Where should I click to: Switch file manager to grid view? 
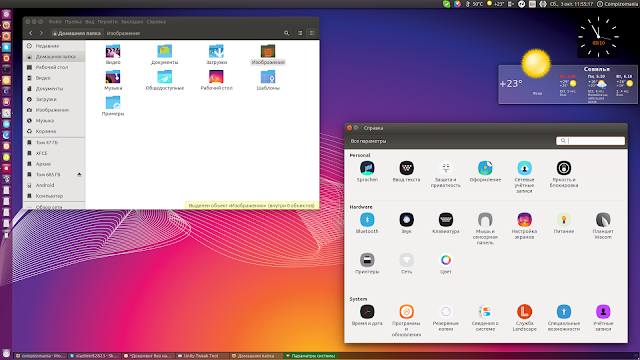(312, 33)
